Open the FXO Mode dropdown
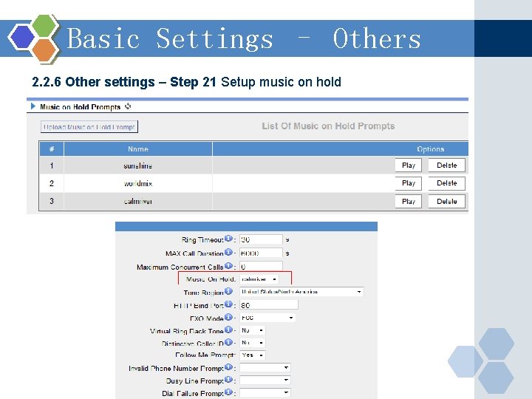The width and height of the screenshot is (532, 399). (267, 318)
